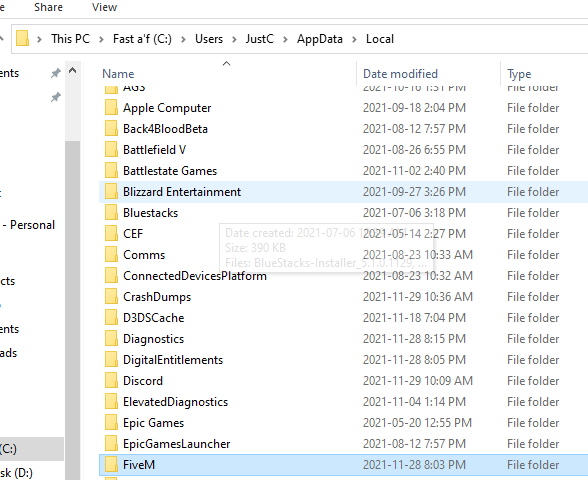Expand the chevron after AppData in the breadcrumb
Image resolution: width=588 pixels, height=480 pixels.
click(354, 39)
